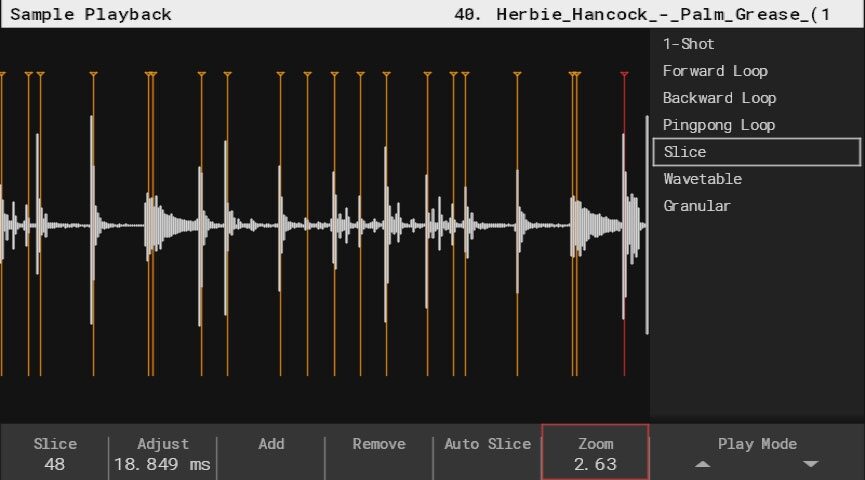Click the Sample Playback title
Viewport: 865px width, 480px height.
(91, 14)
